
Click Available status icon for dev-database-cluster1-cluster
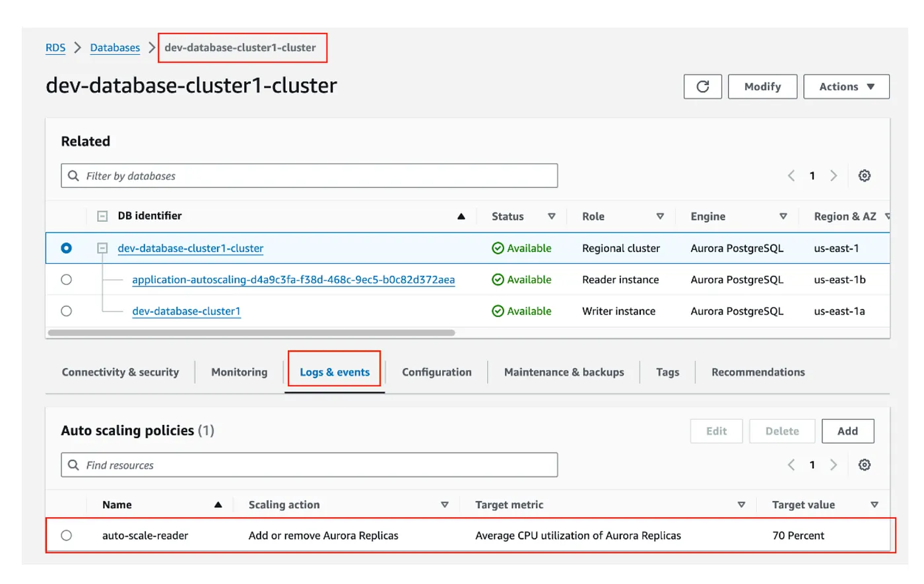coord(498,248)
